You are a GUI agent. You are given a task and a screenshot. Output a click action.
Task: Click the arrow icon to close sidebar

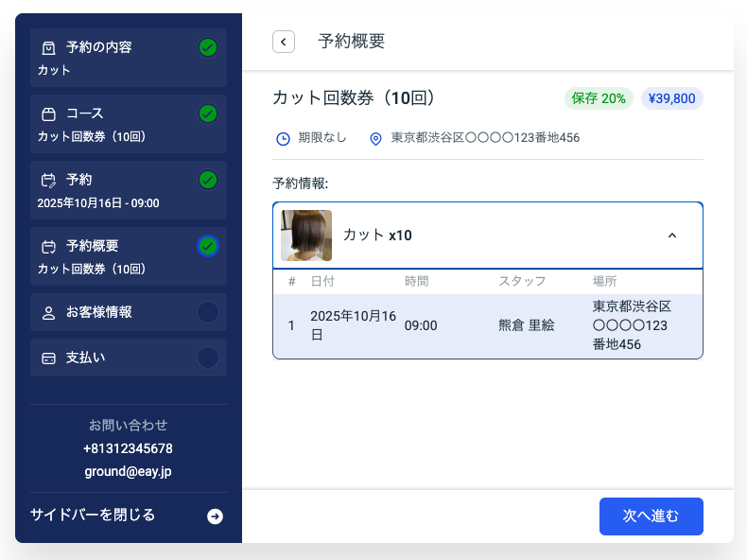[215, 516]
